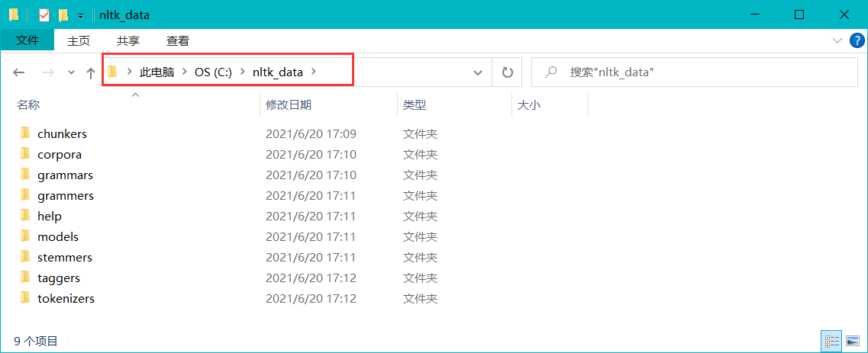Click the stemmers folder icon
The width and height of the screenshot is (868, 353).
tap(25, 257)
